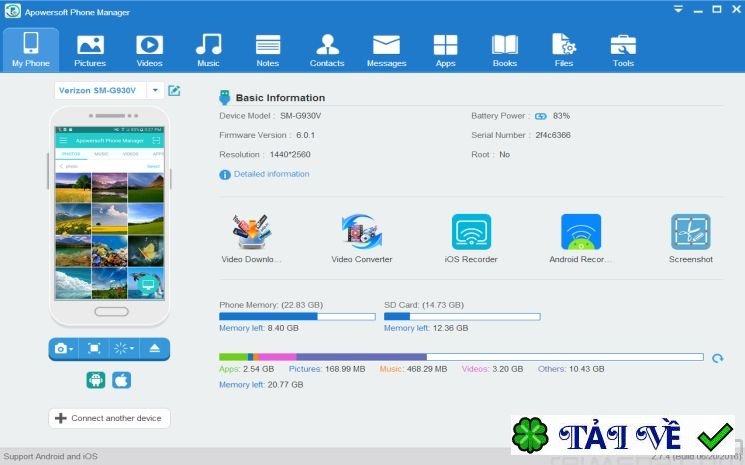Click the Memory left 12.36 GB text

426,328
